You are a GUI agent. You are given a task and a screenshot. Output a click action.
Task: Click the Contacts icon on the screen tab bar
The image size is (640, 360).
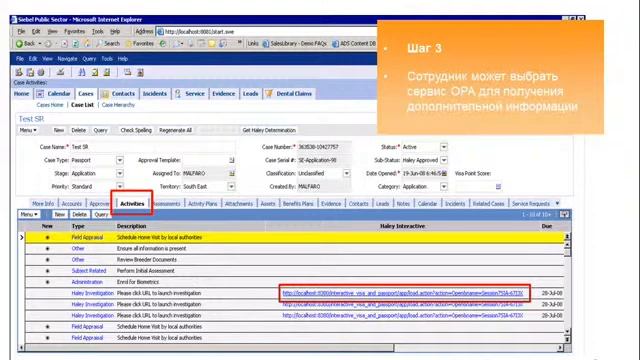point(105,94)
